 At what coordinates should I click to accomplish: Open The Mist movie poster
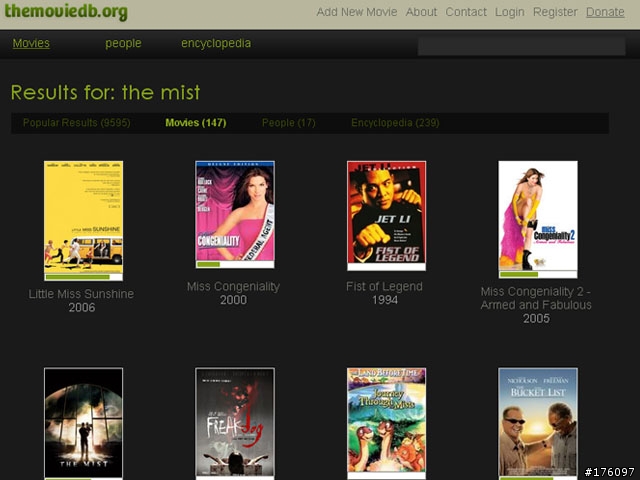83,424
